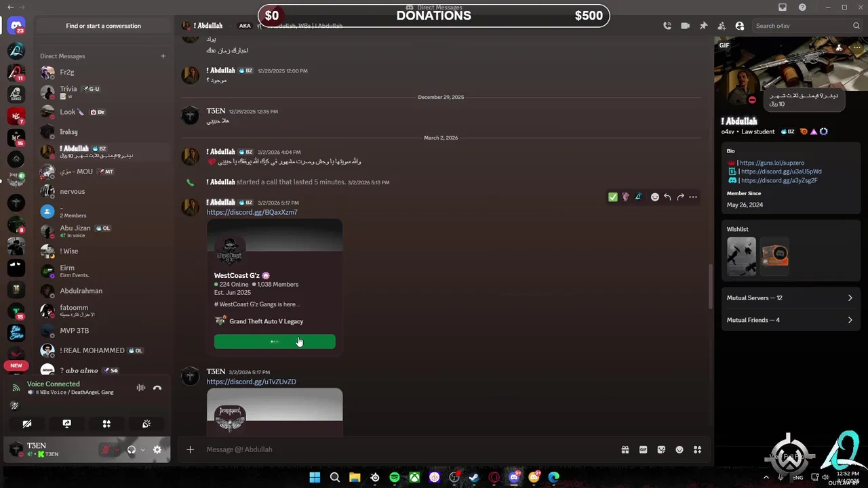Open the Fr2g direct message
The image size is (868, 488).
[x=104, y=73]
